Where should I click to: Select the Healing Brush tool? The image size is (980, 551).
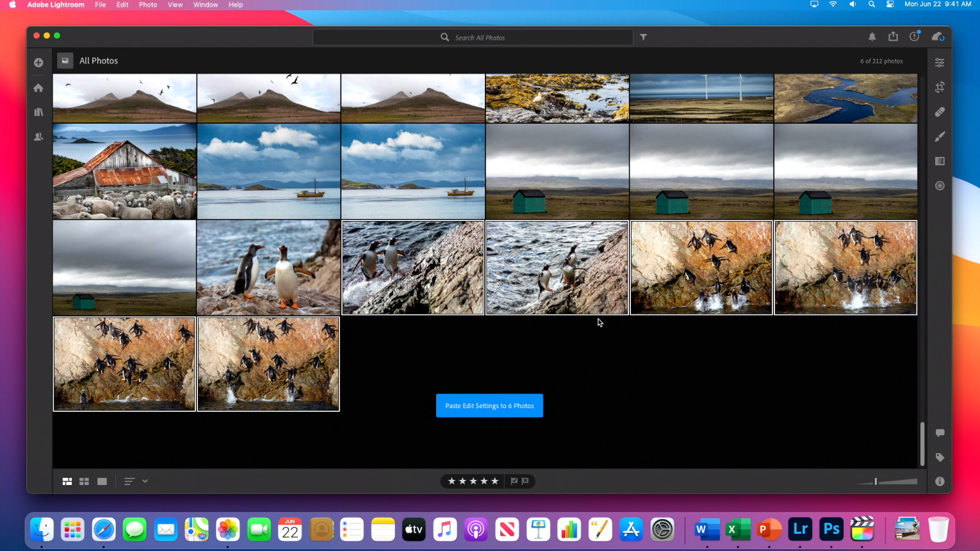(x=939, y=112)
